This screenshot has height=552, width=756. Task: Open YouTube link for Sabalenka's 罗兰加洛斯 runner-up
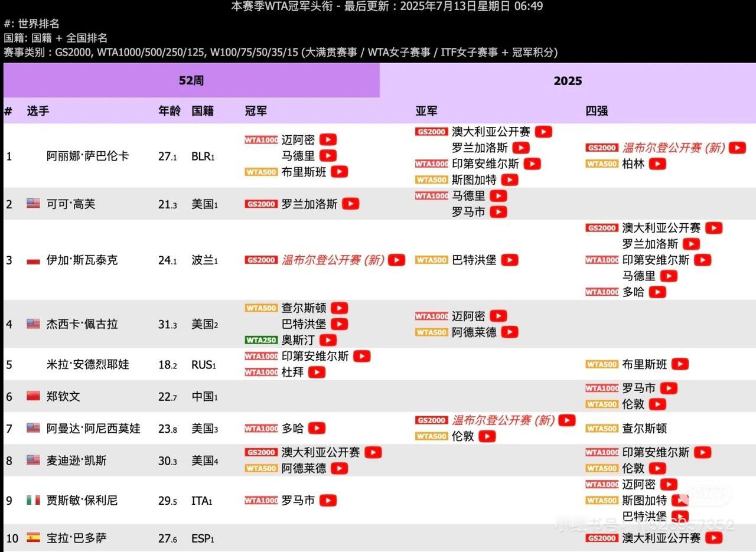coord(521,148)
